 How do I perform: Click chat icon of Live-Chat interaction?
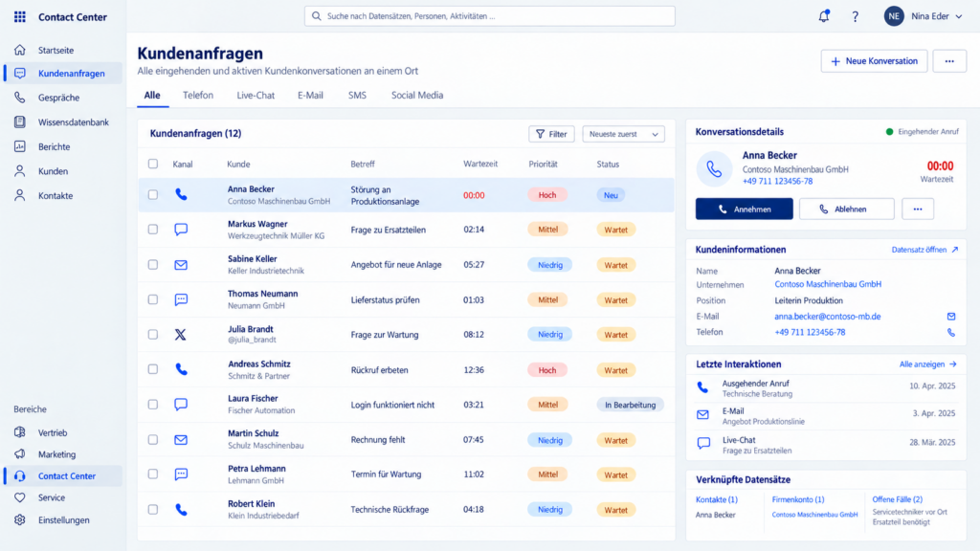coord(703,444)
